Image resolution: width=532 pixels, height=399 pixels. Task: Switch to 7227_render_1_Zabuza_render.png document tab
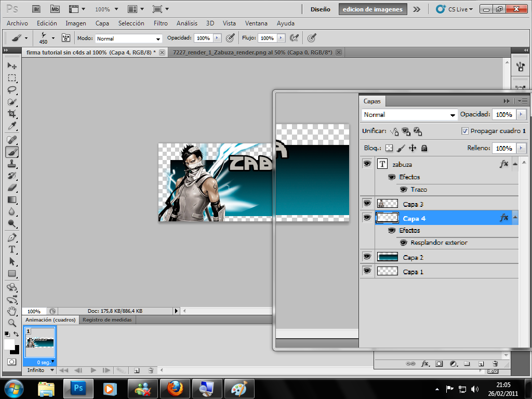pos(252,52)
